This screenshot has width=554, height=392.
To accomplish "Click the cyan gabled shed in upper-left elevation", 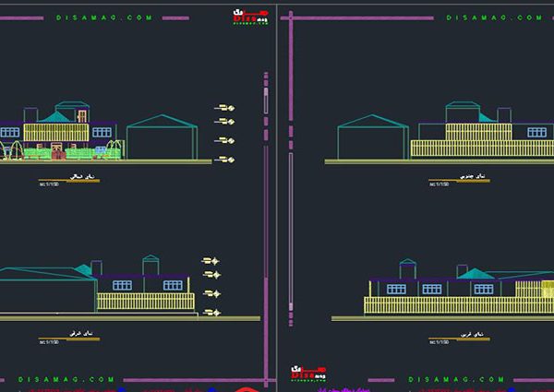I will 162,138.
